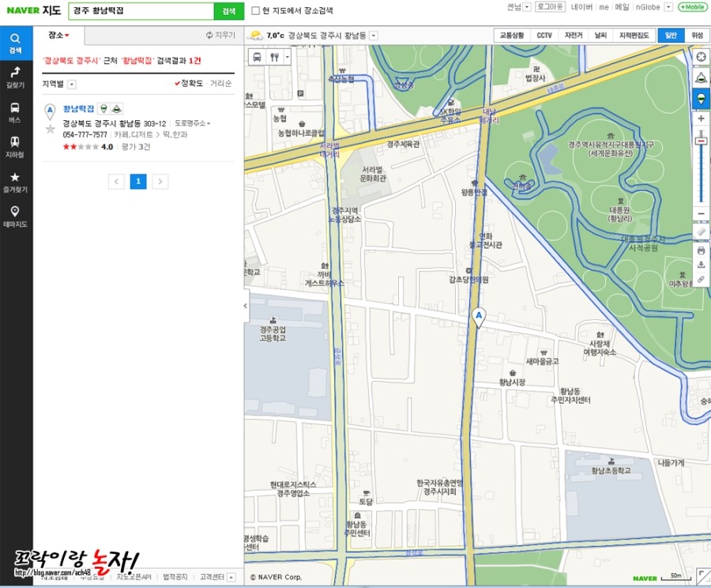This screenshot has width=711, height=588.
Task: Click the weather icon next to 7.0°c
Action: [255, 36]
